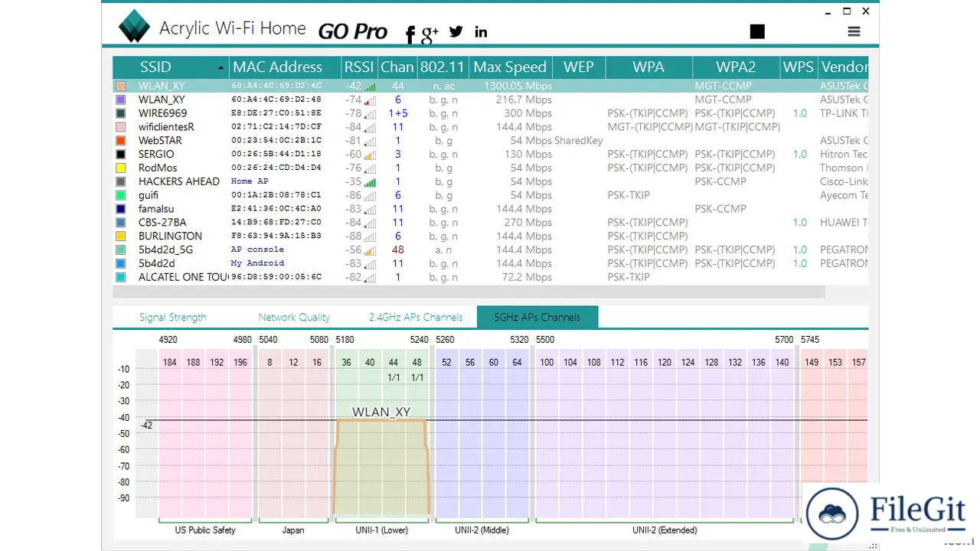Viewport: 980px width, 551px height.
Task: Switch to the 2.4GHz APs Channels tab
Action: pyautogui.click(x=416, y=317)
